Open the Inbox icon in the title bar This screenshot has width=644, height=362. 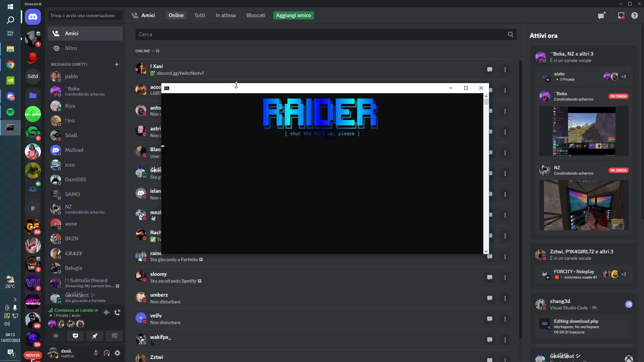coord(621,15)
